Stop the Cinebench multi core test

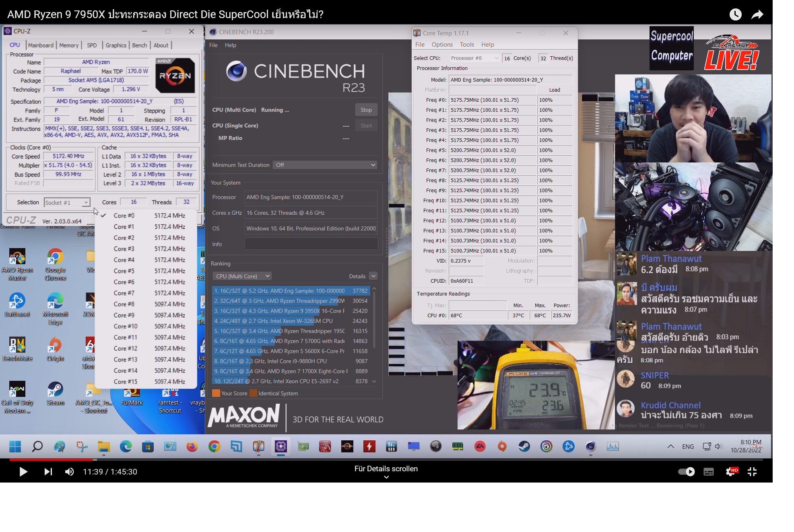366,110
